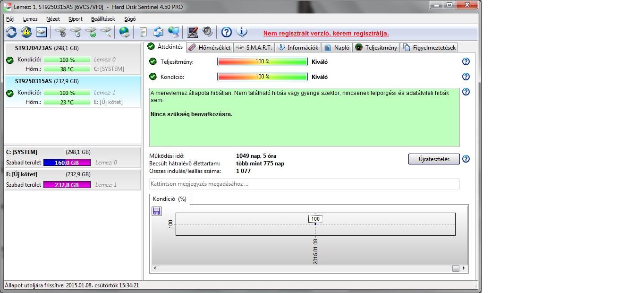Image resolution: width=644 pixels, height=293 pixels.
Task: Switch to the Áttekintés tab
Action: 165,47
